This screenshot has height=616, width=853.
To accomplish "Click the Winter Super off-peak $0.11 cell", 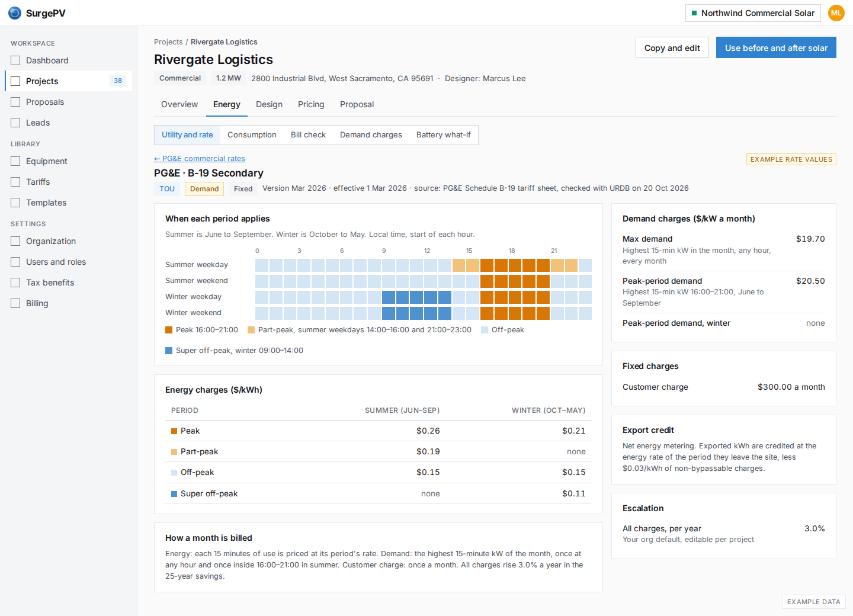I will (573, 493).
